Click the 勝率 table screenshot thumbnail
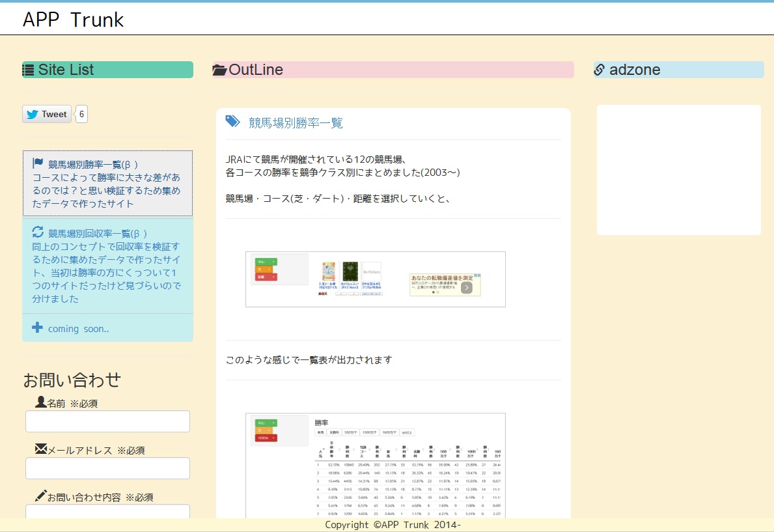 (375, 466)
